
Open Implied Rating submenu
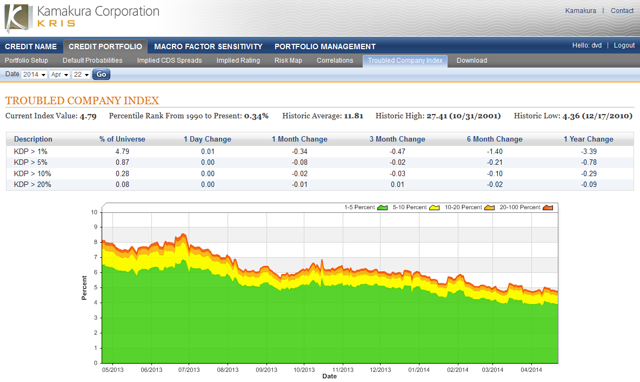(x=238, y=60)
